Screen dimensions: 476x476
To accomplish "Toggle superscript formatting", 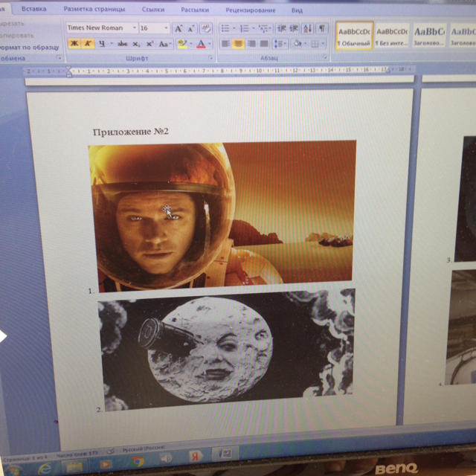I will [x=149, y=44].
